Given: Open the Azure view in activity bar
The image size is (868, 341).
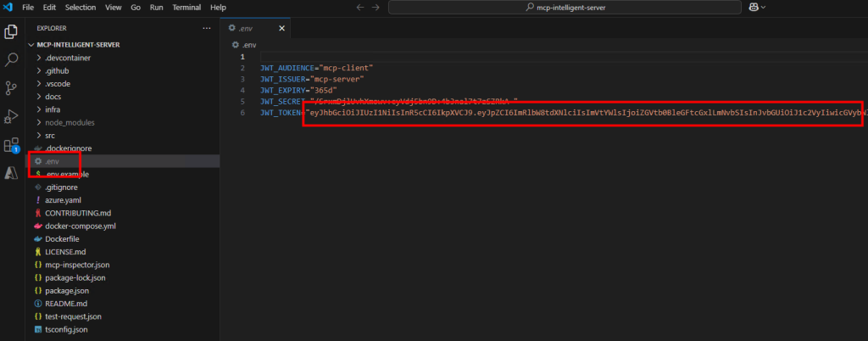Looking at the screenshot, I should [x=11, y=173].
